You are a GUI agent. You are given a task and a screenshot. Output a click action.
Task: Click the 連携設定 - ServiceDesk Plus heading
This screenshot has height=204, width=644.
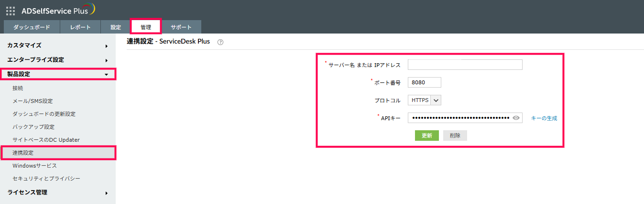(x=168, y=42)
